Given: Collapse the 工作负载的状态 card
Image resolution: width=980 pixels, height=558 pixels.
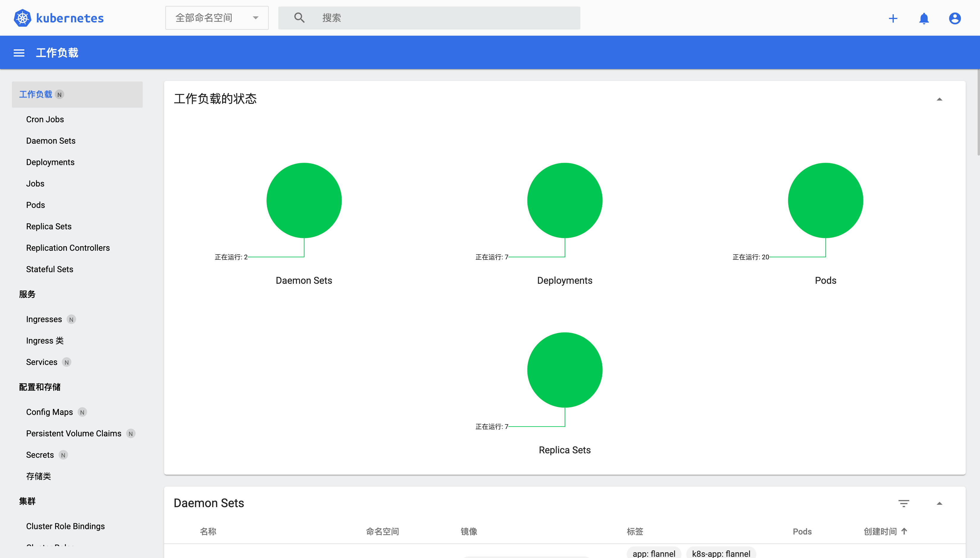Looking at the screenshot, I should (940, 99).
